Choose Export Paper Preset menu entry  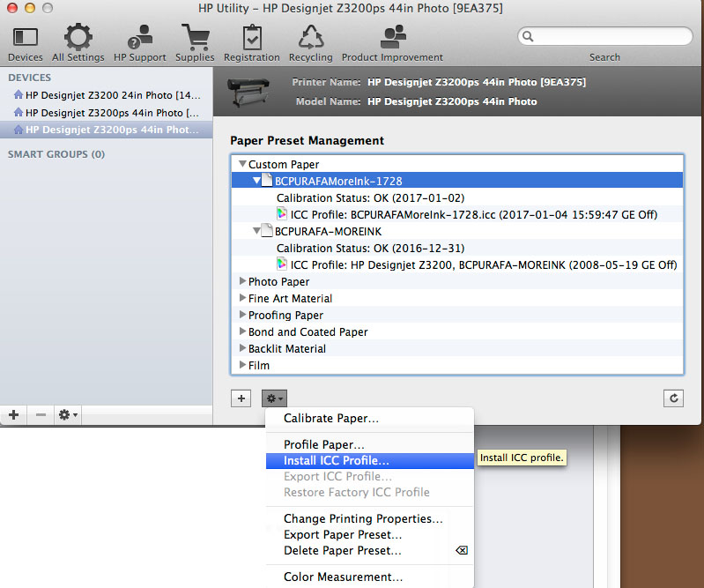(343, 535)
